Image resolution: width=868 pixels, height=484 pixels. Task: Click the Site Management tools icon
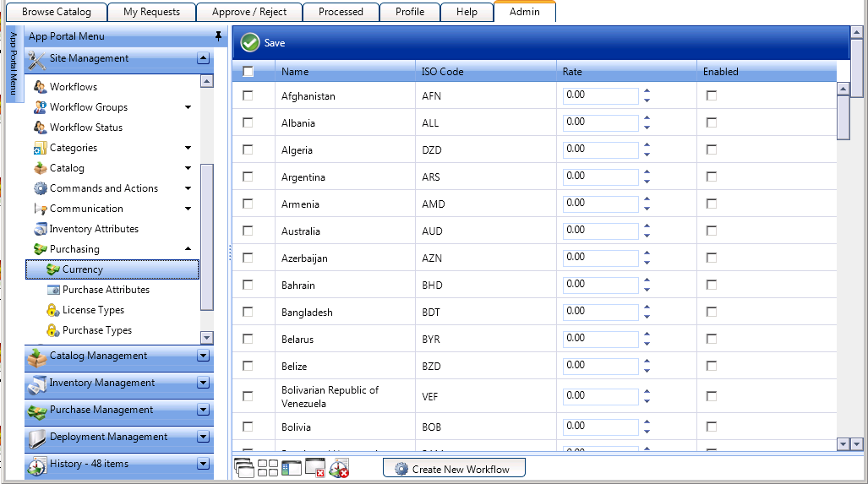click(x=37, y=60)
